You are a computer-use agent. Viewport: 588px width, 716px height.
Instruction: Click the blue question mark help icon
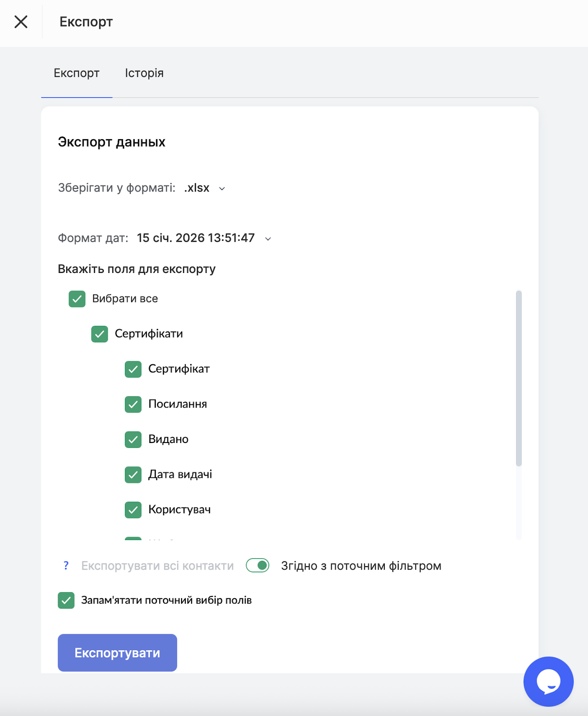pos(66,566)
